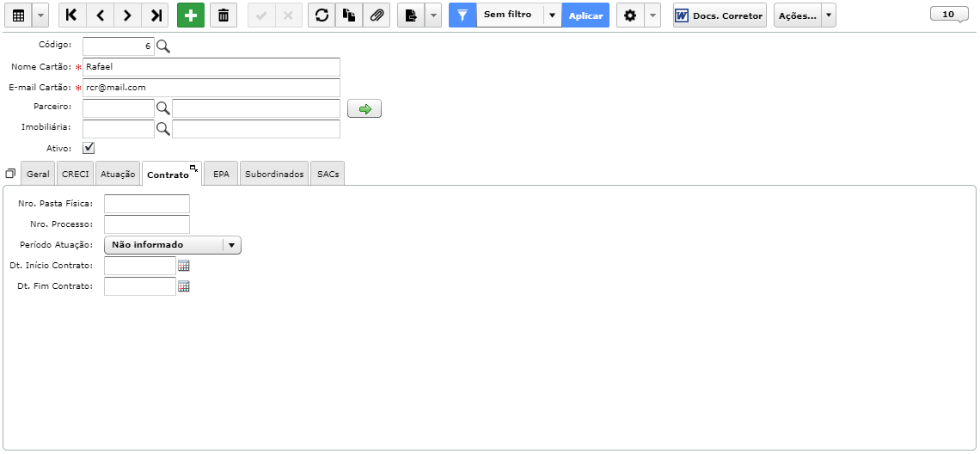Duplicate the record with copy icon
This screenshot has width=980, height=454.
coord(349,15)
